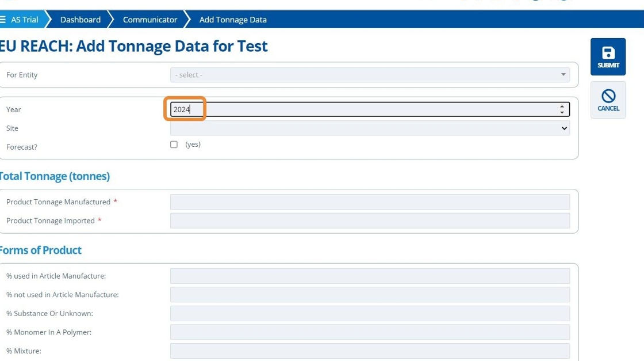
Task: Click Add Tonnage Data breadcrumb
Action: (233, 20)
